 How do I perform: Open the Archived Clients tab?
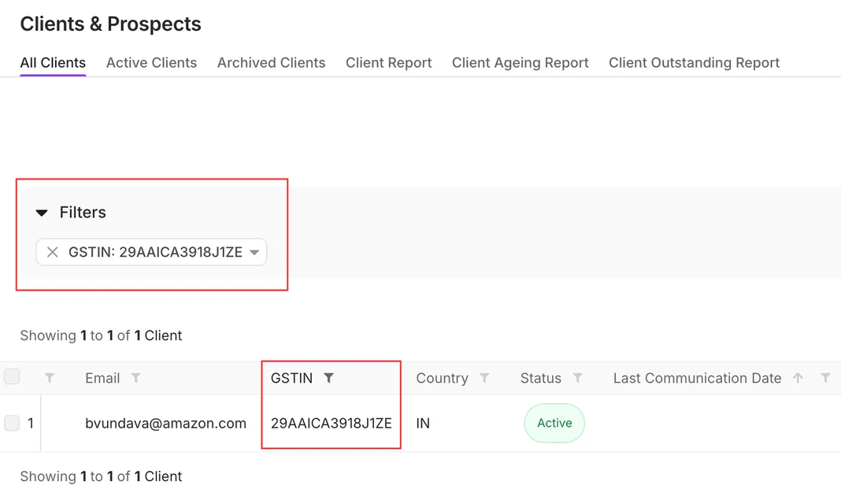click(272, 63)
